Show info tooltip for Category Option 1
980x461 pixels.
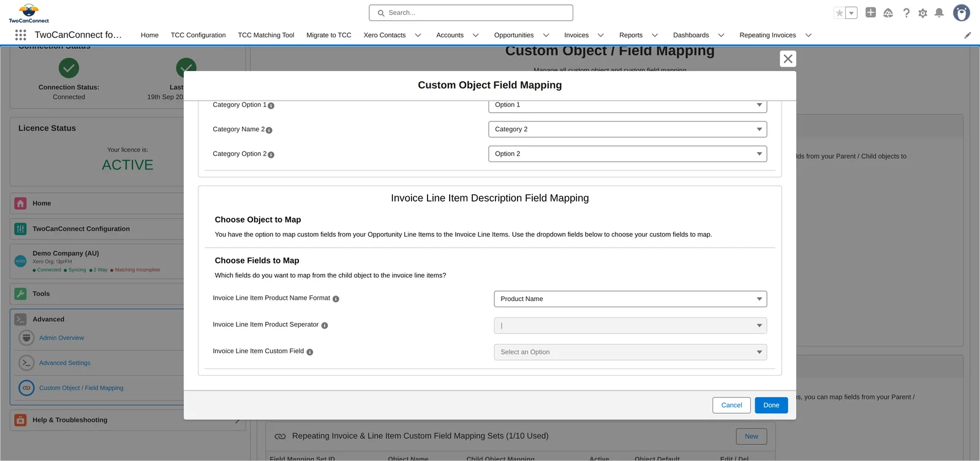271,105
